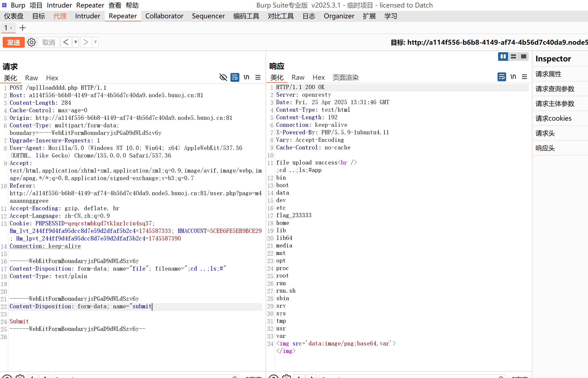Toggle line wrap icon in response panel
The width and height of the screenshot is (588, 378).
[x=502, y=77]
